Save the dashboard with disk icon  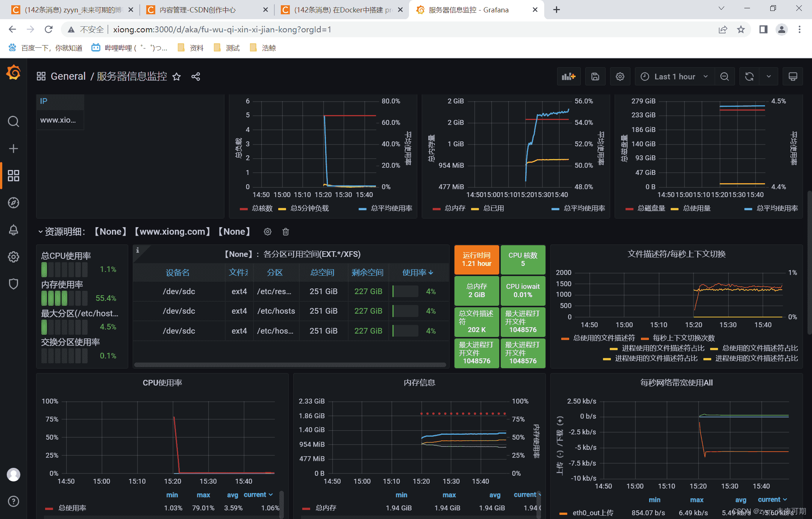click(x=595, y=77)
